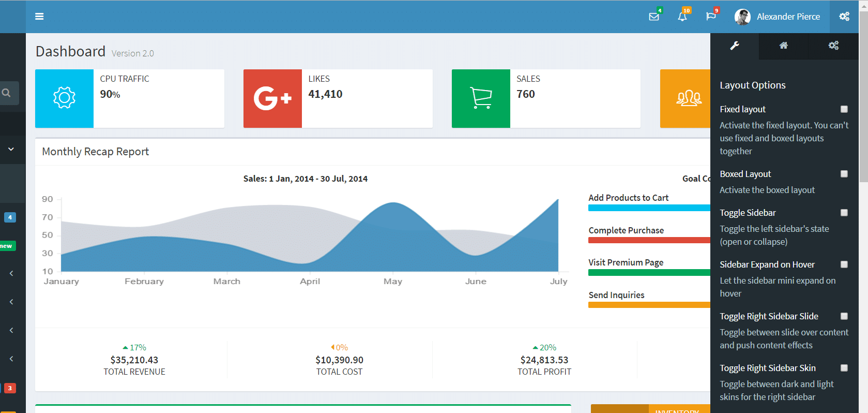Click the Google Plus likes icon
868x413 pixels.
coord(272,98)
